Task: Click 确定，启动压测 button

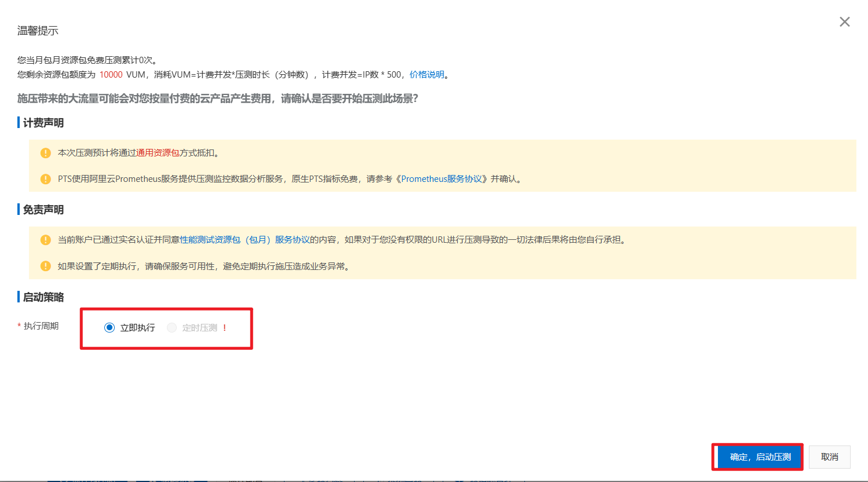Action: pos(760,457)
